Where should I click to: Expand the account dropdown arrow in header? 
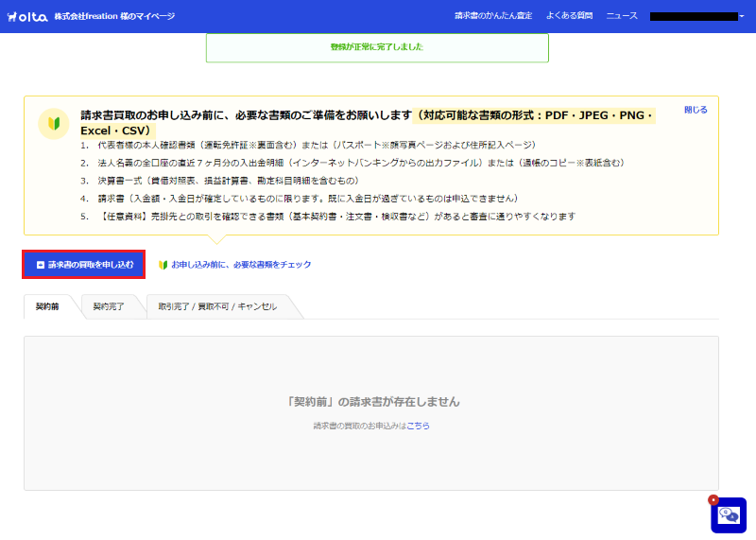[742, 16]
